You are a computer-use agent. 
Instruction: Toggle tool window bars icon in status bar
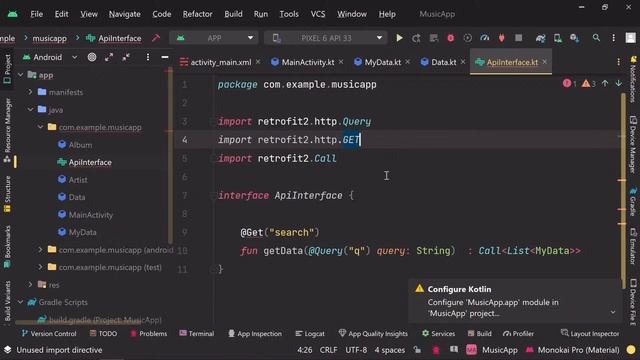pyautogui.click(x=7, y=350)
